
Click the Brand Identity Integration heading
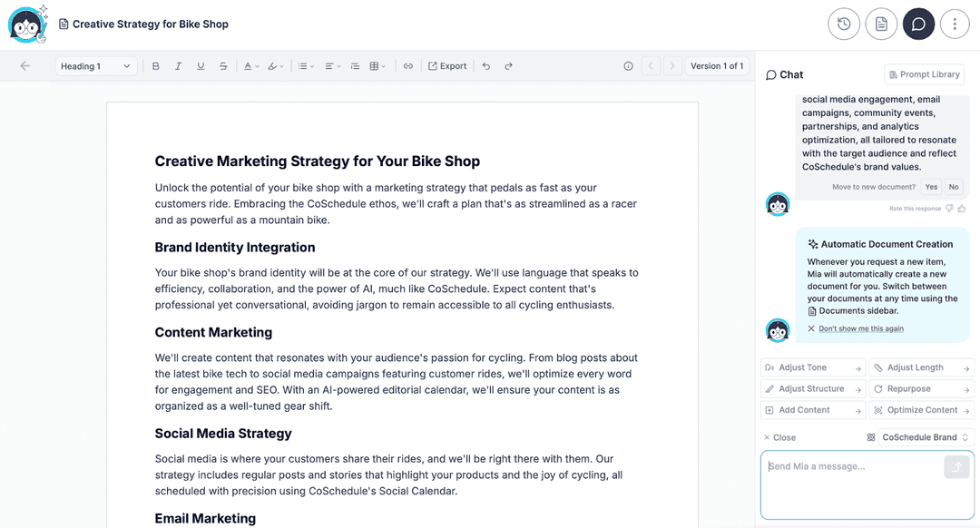[x=235, y=248]
